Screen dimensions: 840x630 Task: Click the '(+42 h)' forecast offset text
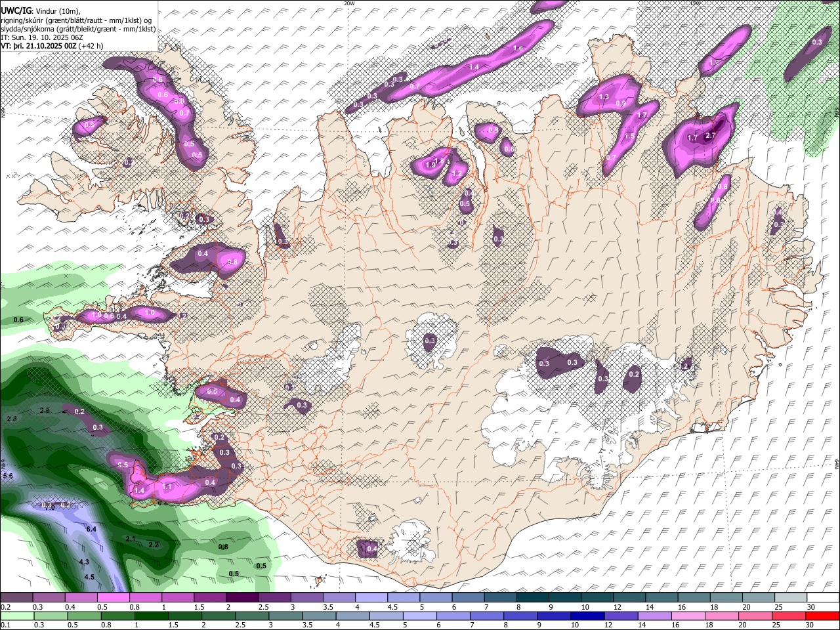click(x=91, y=46)
